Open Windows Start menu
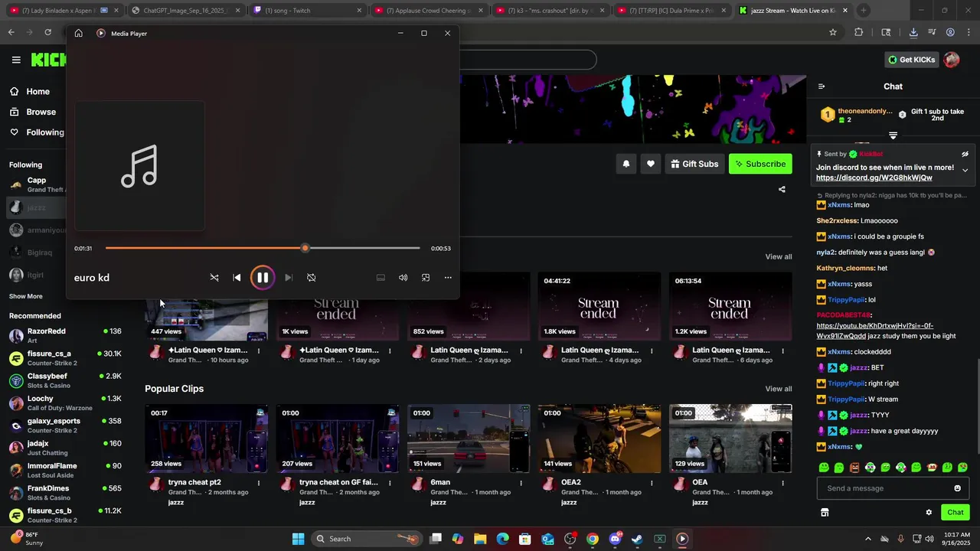The height and width of the screenshot is (551, 980). 298,539
